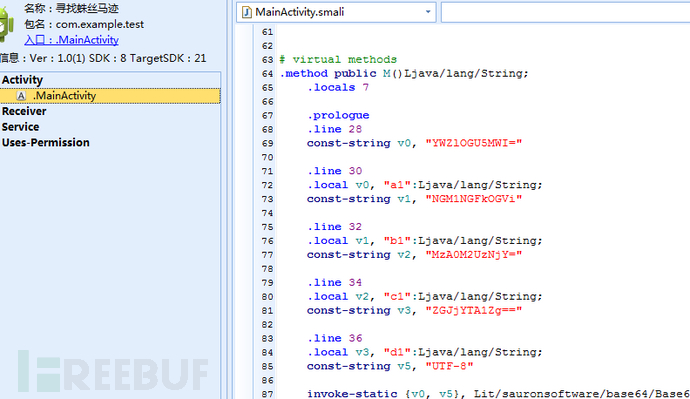The height and width of the screenshot is (399, 690).
Task: Select the MainActivity.smali combo box
Action: [x=336, y=12]
